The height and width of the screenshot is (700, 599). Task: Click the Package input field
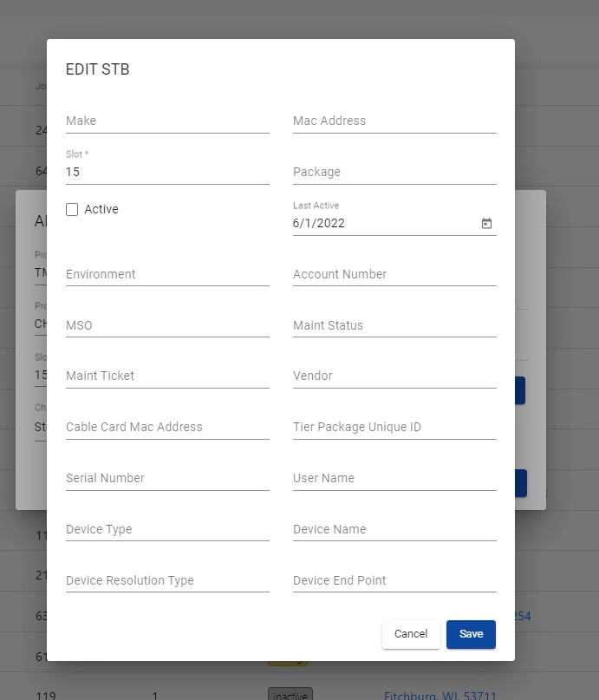394,172
